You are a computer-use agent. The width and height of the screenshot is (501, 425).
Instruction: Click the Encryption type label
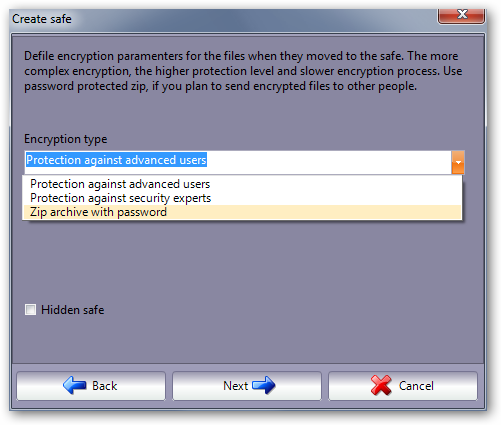(66, 139)
